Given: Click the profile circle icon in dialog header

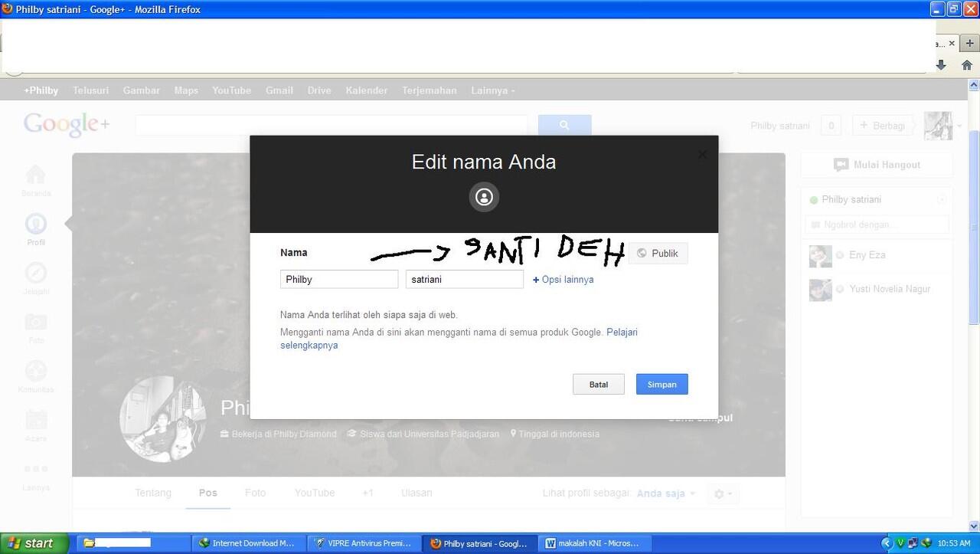Looking at the screenshot, I should (x=484, y=197).
